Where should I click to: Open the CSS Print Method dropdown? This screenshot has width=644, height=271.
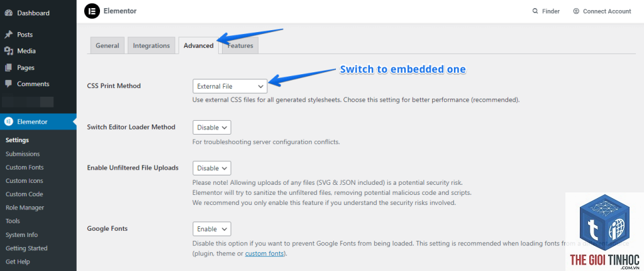coord(230,86)
